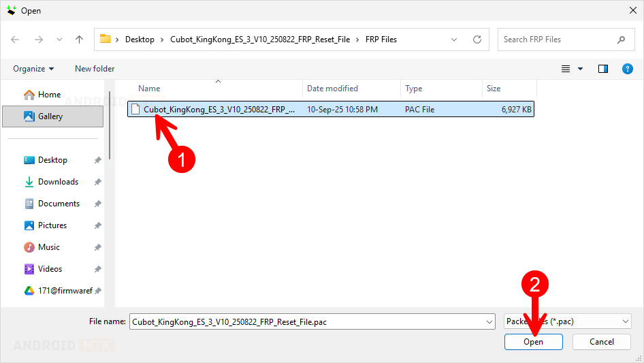Image resolution: width=644 pixels, height=363 pixels.
Task: Open Home in the navigation pane
Action: (x=49, y=95)
